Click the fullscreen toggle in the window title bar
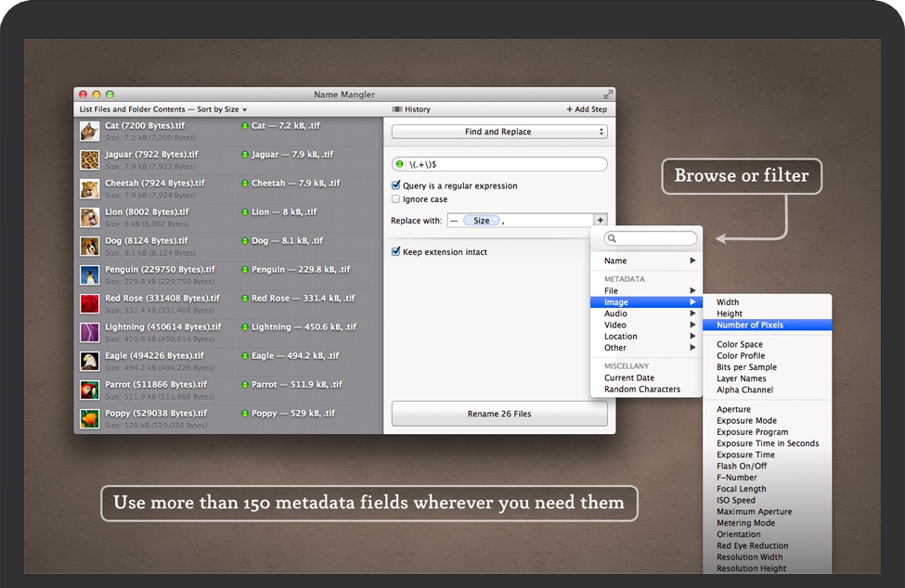Viewport: 905px width, 588px height. (x=608, y=94)
